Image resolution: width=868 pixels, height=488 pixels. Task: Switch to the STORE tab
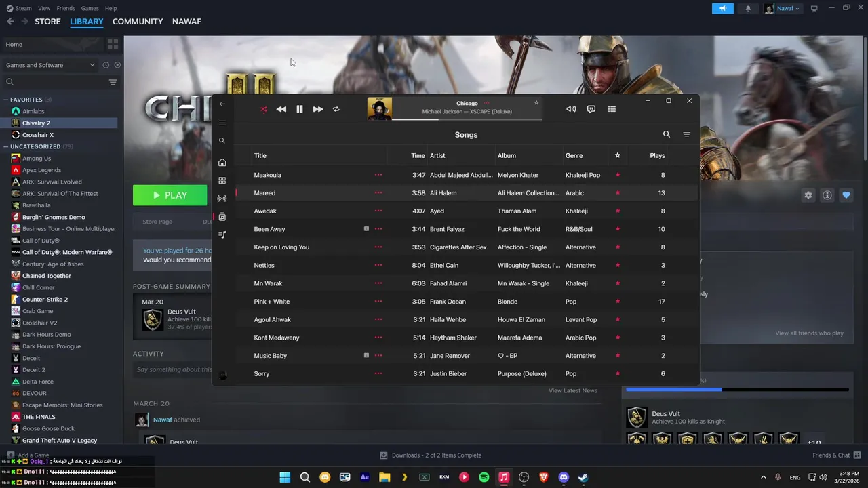(x=47, y=22)
